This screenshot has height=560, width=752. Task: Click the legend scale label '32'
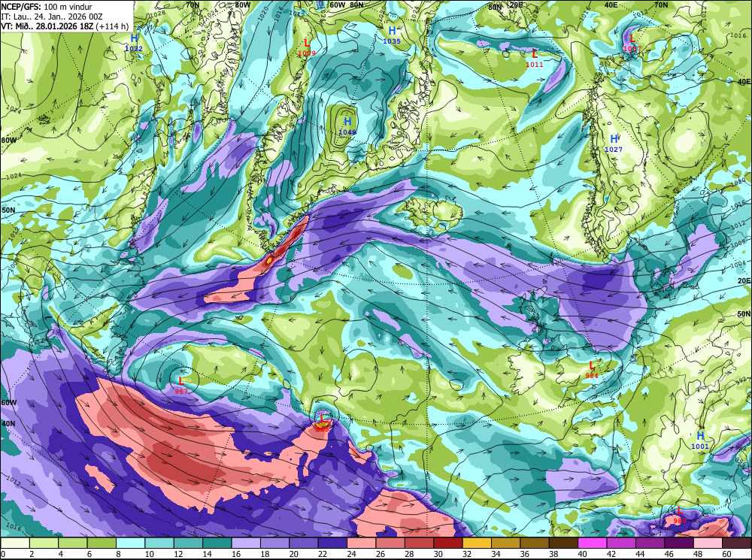tap(467, 554)
